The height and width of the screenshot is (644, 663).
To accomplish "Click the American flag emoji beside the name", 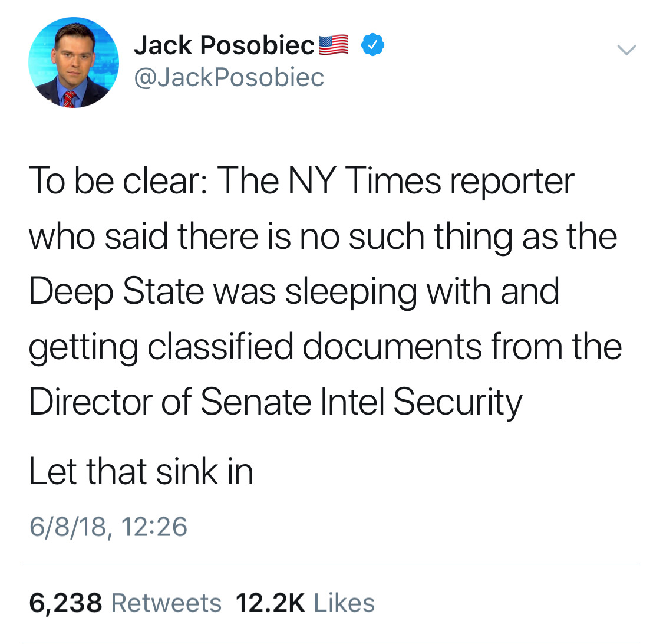I will [x=333, y=45].
